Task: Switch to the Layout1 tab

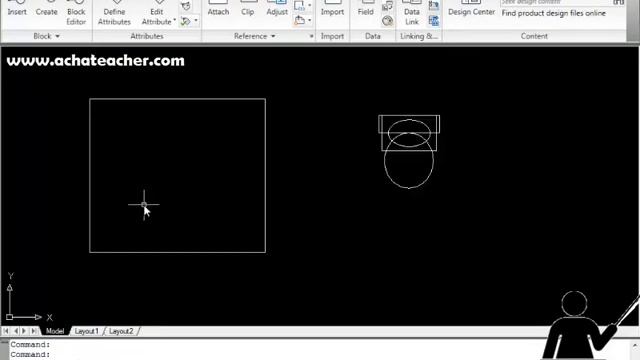Action: coord(87,331)
